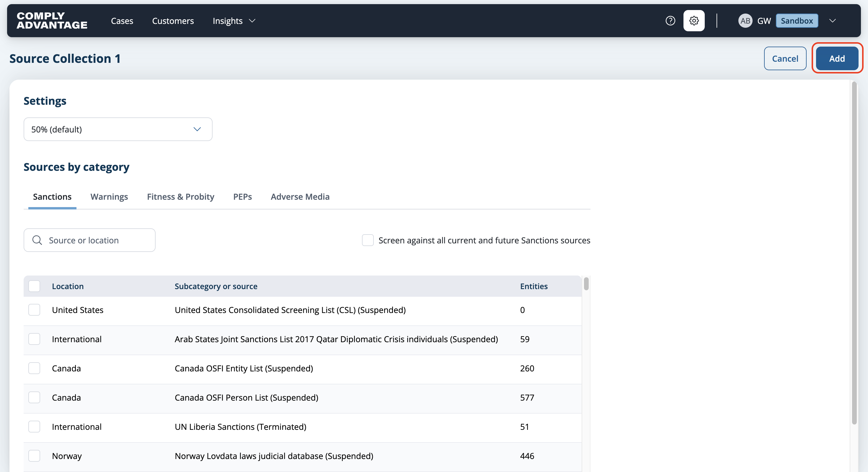Focus the Source or location search field
868x472 pixels.
coord(90,240)
